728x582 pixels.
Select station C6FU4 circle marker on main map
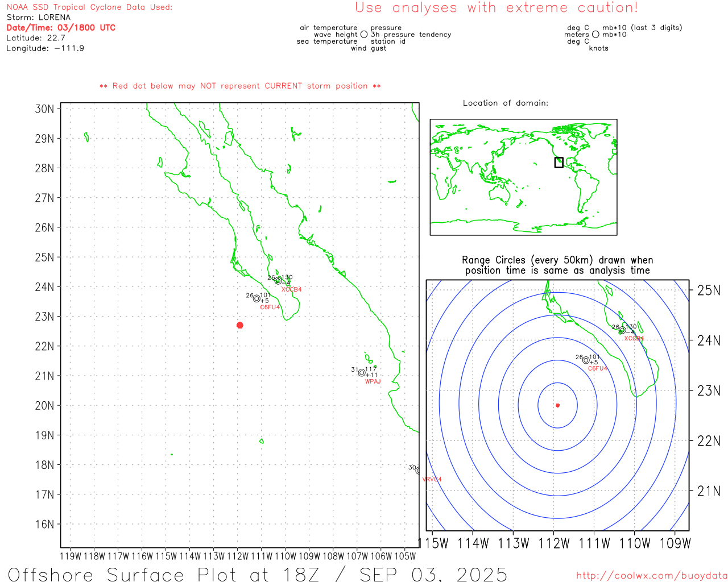pos(257,298)
